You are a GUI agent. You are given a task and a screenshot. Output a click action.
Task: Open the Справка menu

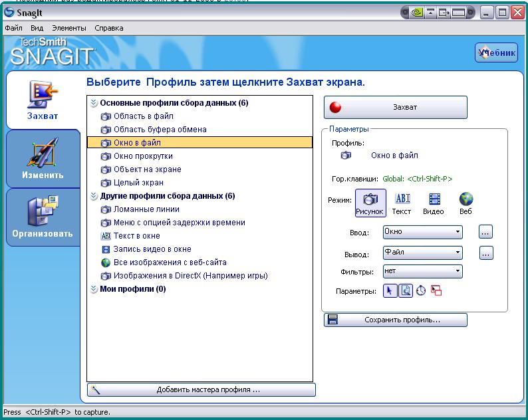(108, 28)
